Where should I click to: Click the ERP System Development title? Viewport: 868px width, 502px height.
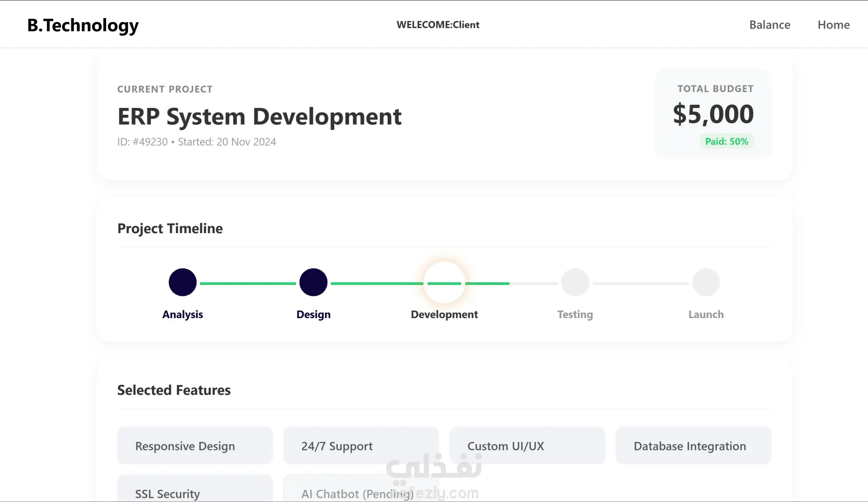click(259, 117)
